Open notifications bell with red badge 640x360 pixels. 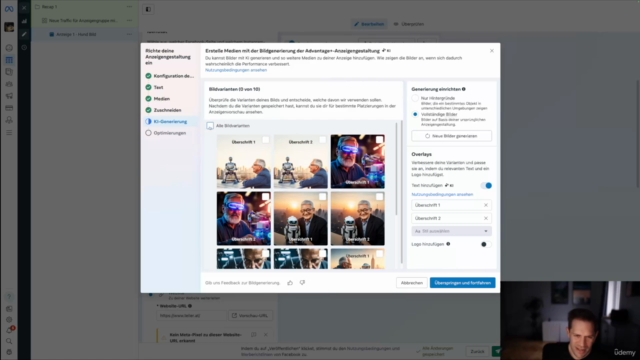tap(9, 330)
